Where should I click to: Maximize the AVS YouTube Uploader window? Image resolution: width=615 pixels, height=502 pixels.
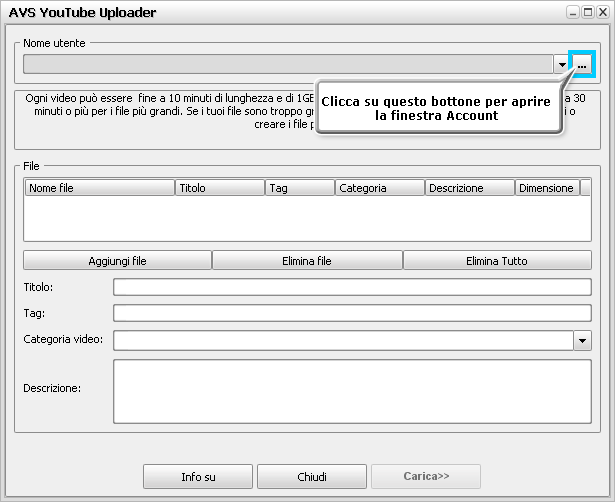pyautogui.click(x=588, y=13)
